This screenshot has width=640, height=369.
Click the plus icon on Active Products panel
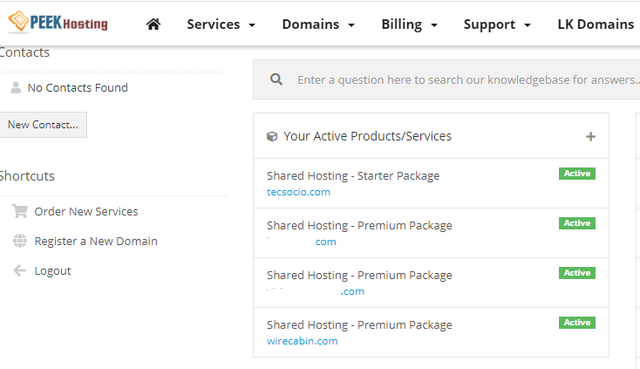(591, 136)
